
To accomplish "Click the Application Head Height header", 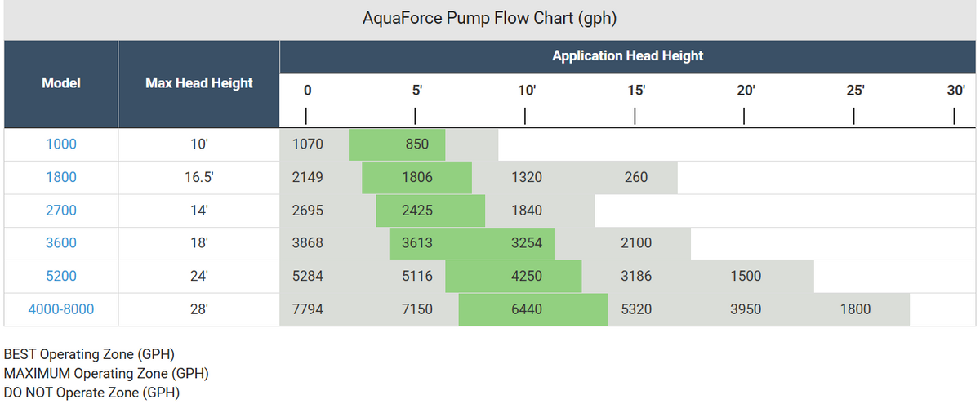I will tap(627, 56).
